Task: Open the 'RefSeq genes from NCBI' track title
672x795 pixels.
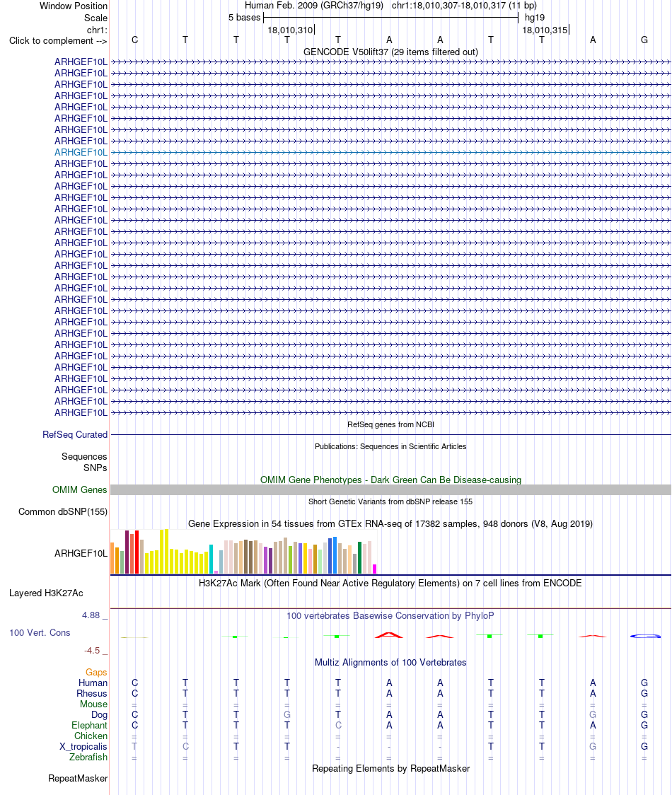Action: [x=390, y=424]
